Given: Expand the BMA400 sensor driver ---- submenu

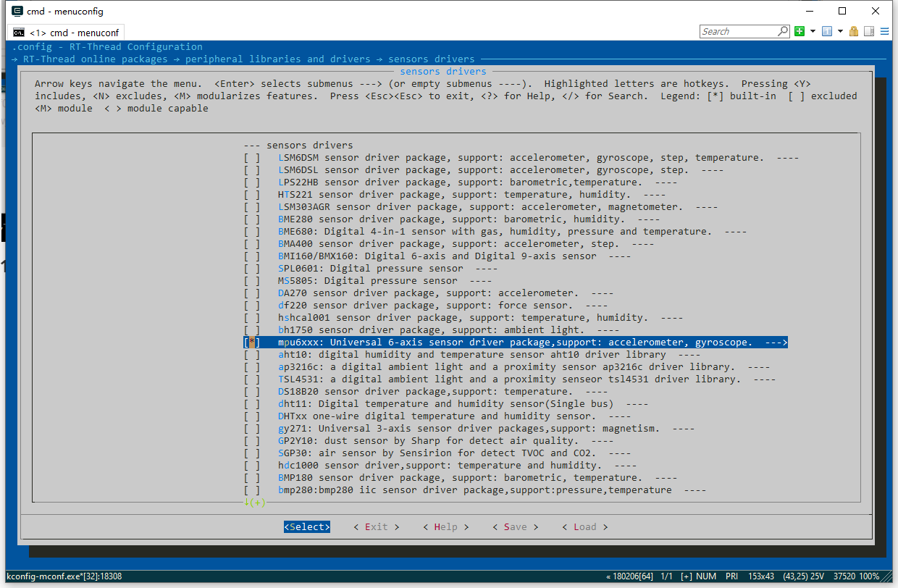Looking at the screenshot, I should [643, 244].
